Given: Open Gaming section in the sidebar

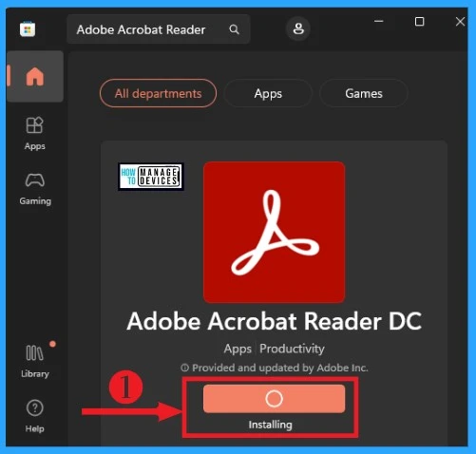Looking at the screenshot, I should 35,189.
